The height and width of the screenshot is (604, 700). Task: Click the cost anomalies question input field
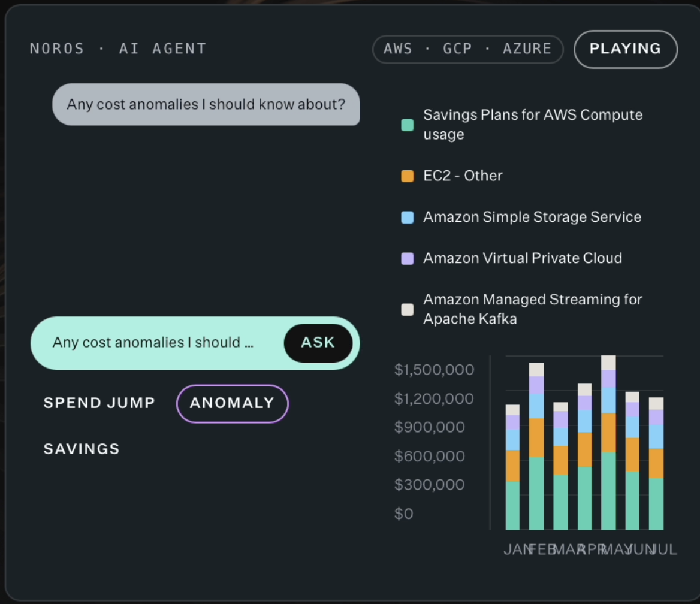pos(153,342)
